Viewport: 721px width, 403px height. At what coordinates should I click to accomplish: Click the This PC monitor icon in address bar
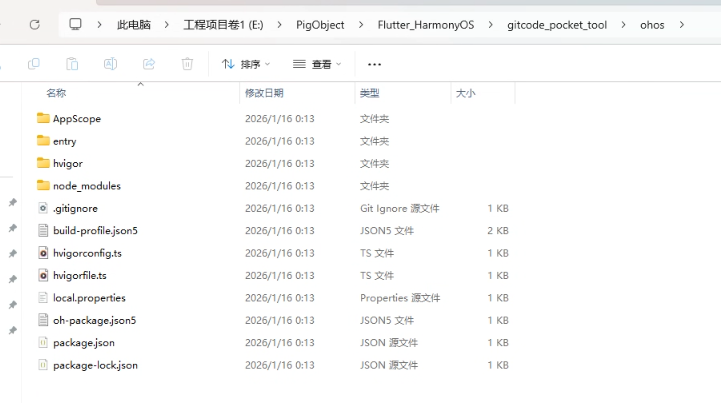[x=75, y=24]
